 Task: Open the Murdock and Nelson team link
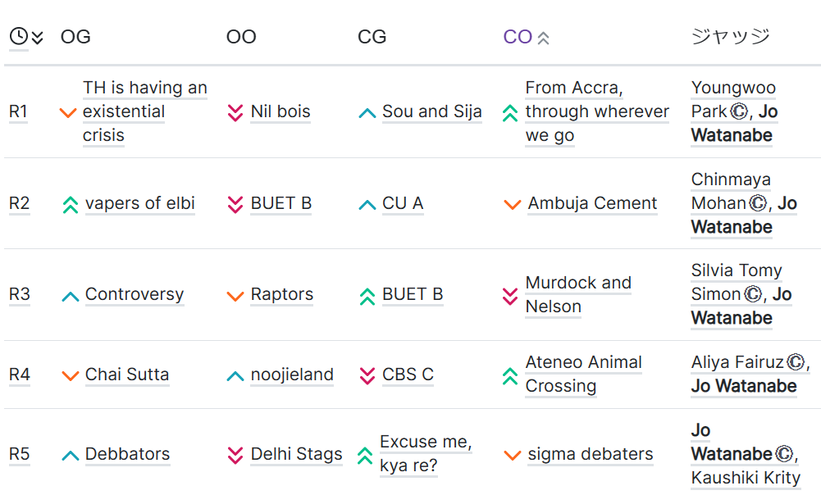tap(578, 295)
